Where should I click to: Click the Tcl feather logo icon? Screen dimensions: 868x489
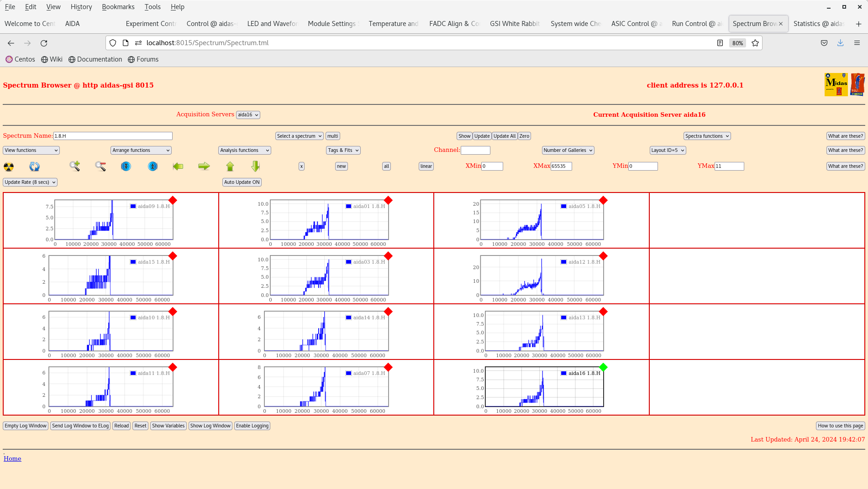coord(857,84)
